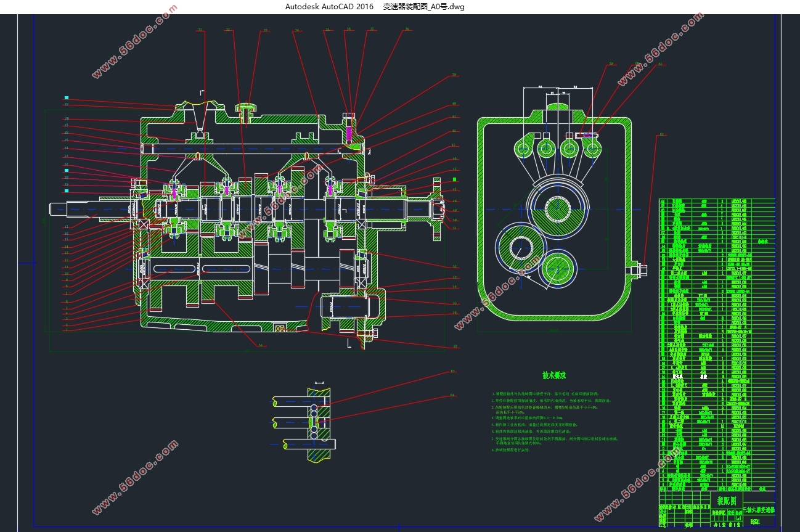Viewport: 800px width, 532px height.
Task: Select the 三轴六档变速器 title text
Action: pyautogui.click(x=759, y=511)
